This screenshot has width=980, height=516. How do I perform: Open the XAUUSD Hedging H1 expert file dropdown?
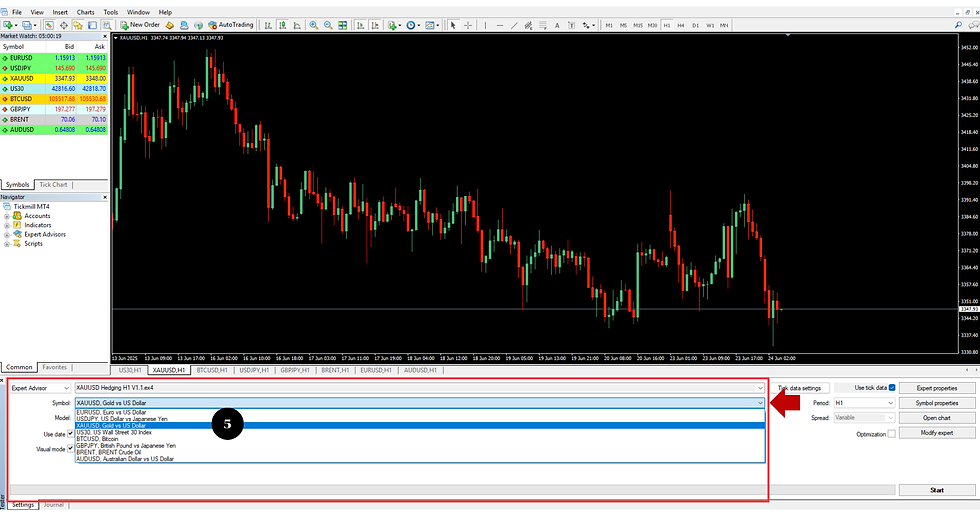click(419, 388)
